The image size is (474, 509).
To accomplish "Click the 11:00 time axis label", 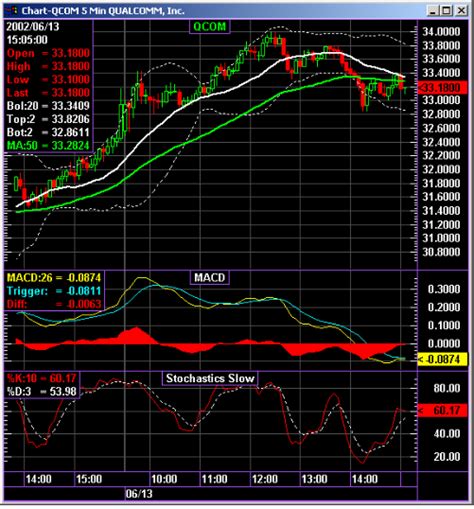I will (x=214, y=479).
